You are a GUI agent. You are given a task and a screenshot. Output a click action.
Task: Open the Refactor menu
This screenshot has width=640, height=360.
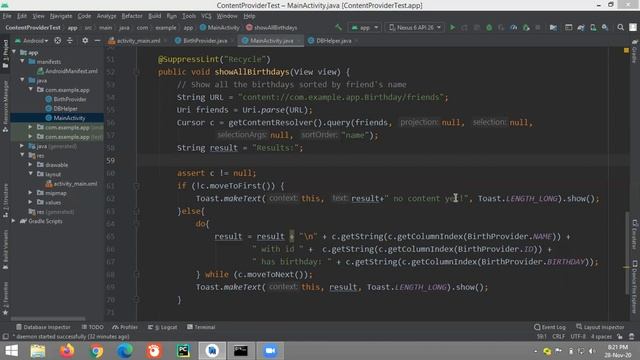click(132, 16)
